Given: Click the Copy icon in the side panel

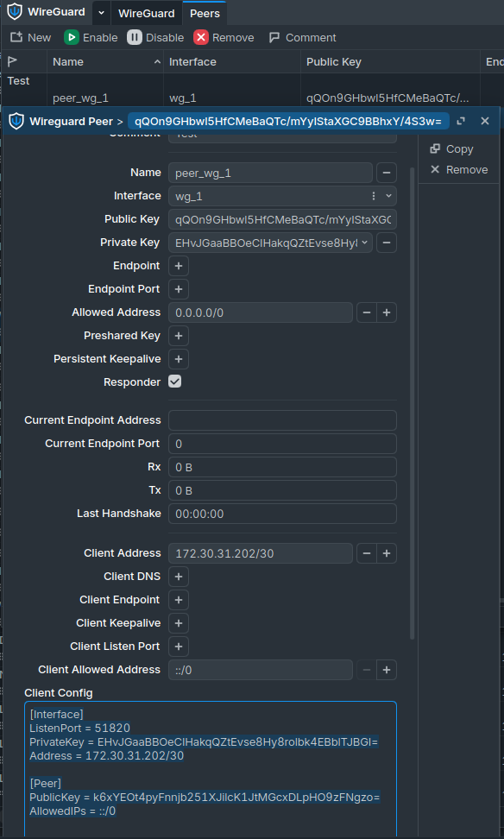Looking at the screenshot, I should [435, 148].
